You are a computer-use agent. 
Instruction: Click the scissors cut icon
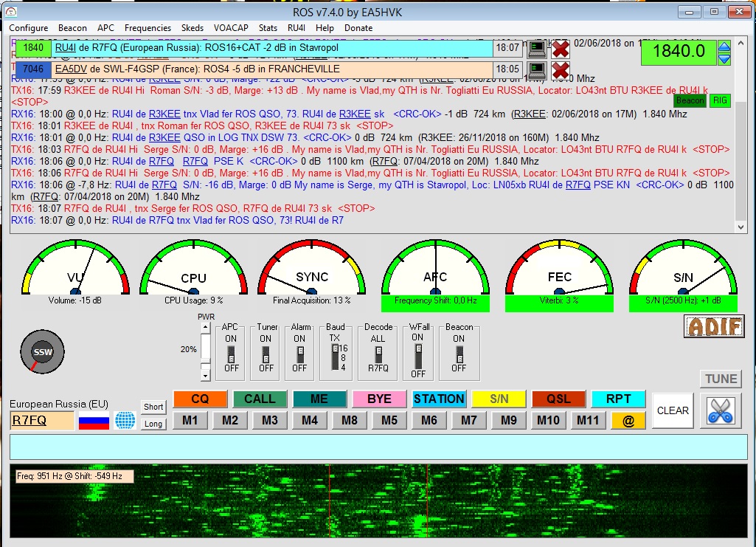719,411
